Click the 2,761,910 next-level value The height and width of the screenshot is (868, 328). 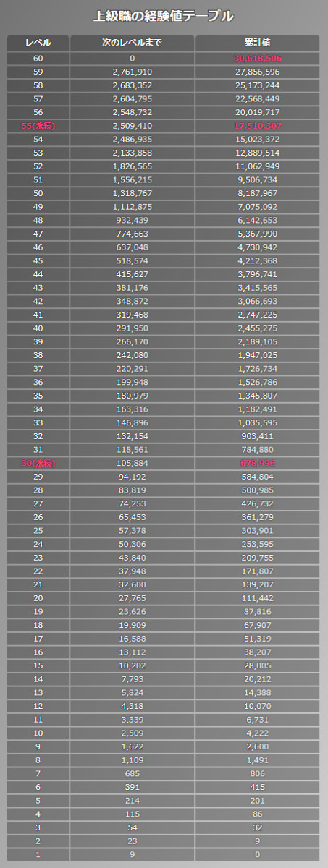(x=133, y=72)
